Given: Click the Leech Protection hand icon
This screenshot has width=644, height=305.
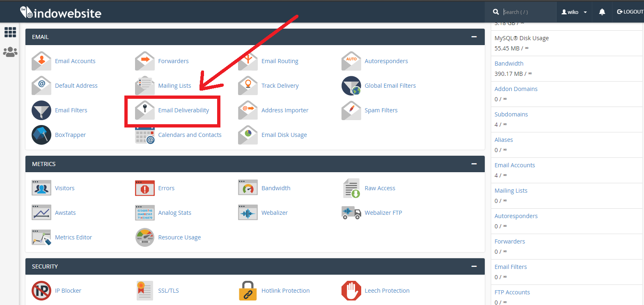Looking at the screenshot, I should click(351, 291).
